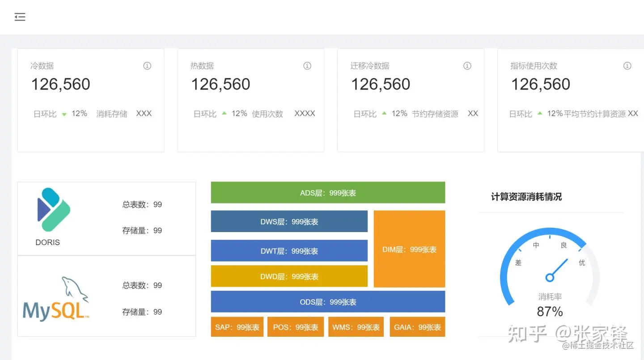The image size is (644, 360).
Task: Click the 消耗率 gauge caption
Action: [550, 296]
